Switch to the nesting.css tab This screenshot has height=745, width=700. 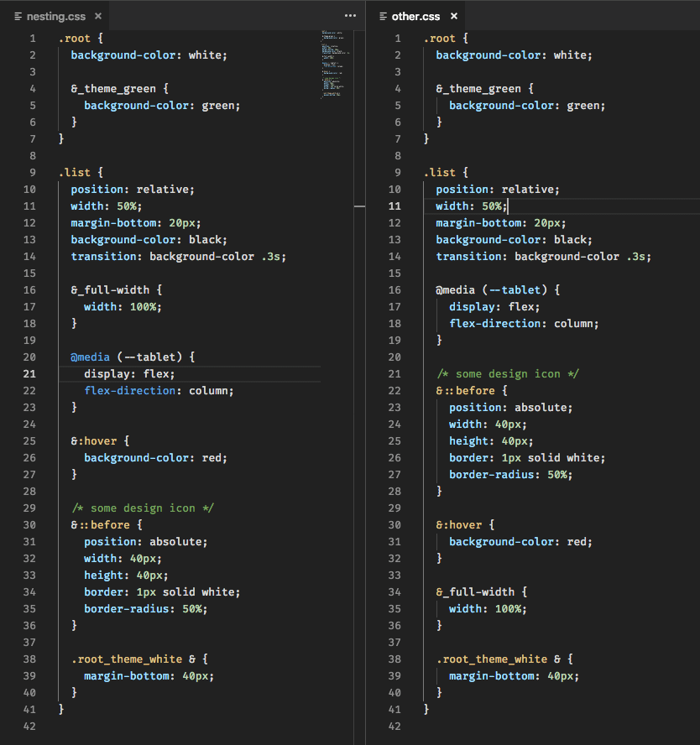[55, 16]
